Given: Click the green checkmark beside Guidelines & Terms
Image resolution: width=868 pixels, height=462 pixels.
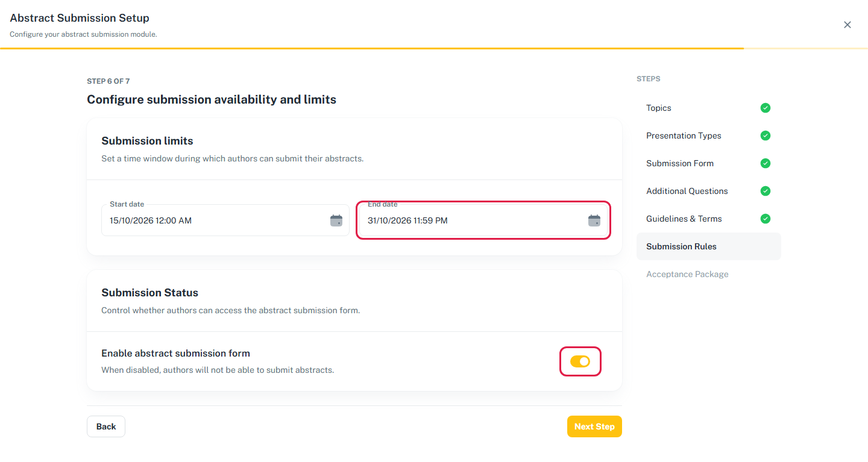Looking at the screenshot, I should [766, 219].
